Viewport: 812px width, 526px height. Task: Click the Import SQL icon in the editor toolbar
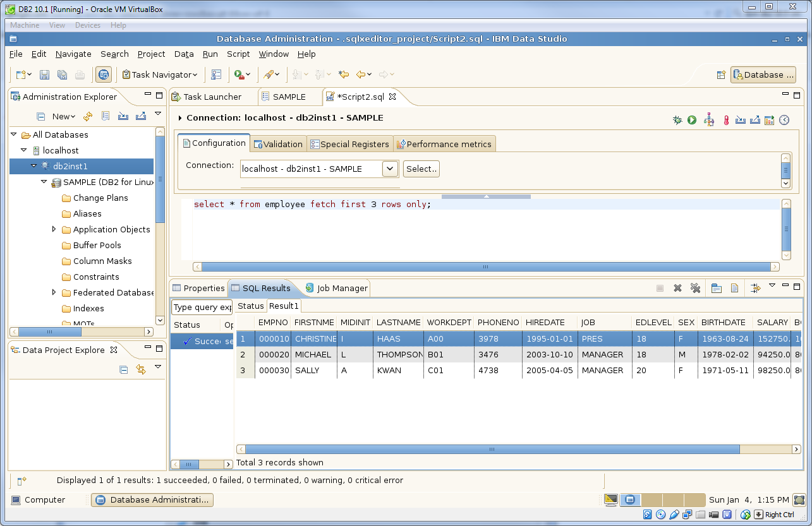click(741, 119)
